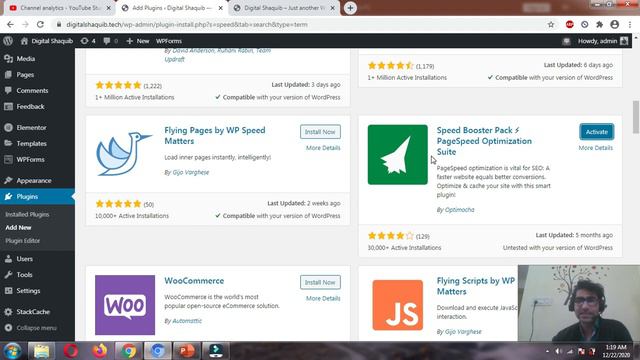Image resolution: width=640 pixels, height=360 pixels.
Task: Open author Gijo Varghese for Flying Scripts
Action: click(463, 331)
